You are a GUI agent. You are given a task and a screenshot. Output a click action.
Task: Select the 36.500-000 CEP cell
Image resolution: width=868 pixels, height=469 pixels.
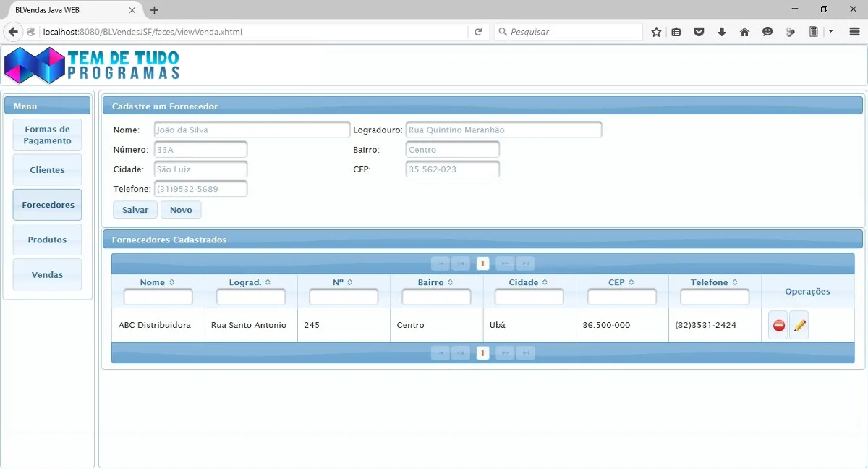pos(622,326)
